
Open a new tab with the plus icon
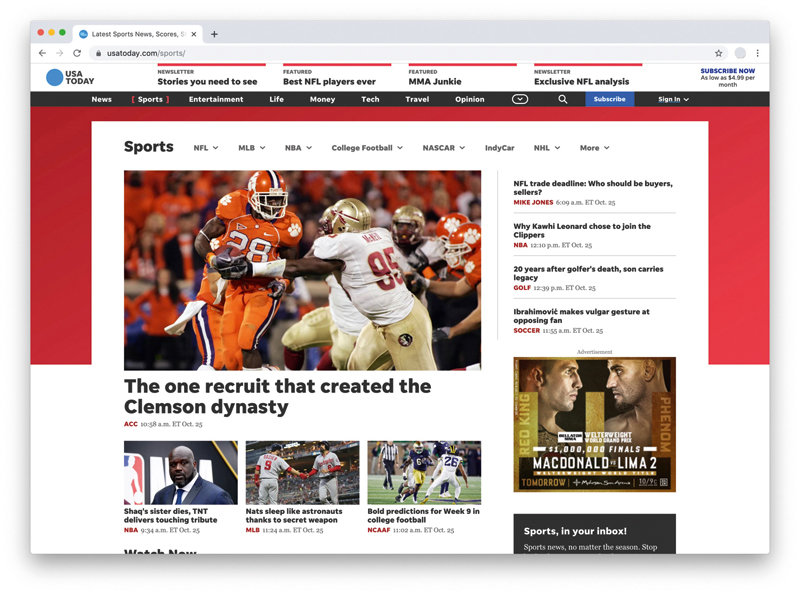214,34
